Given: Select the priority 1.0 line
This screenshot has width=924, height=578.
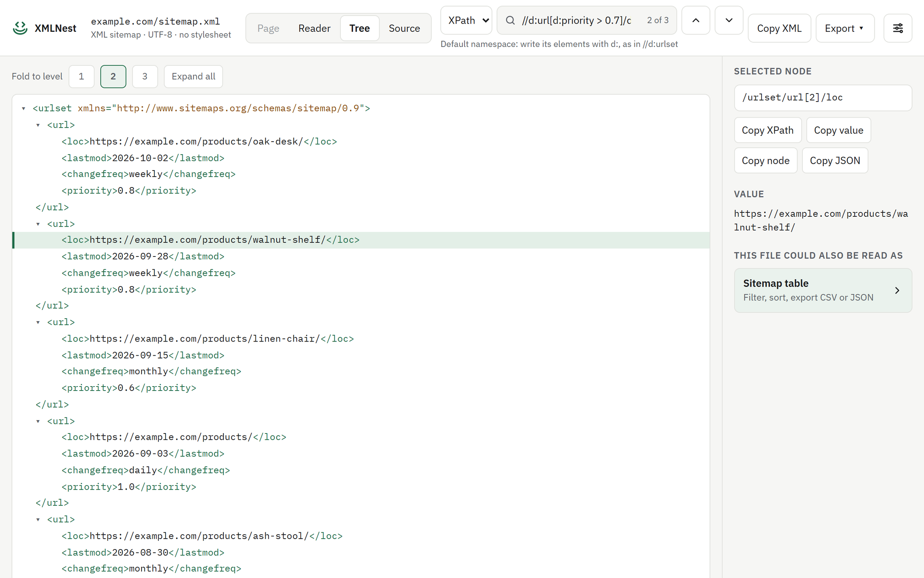Looking at the screenshot, I should tap(361, 487).
